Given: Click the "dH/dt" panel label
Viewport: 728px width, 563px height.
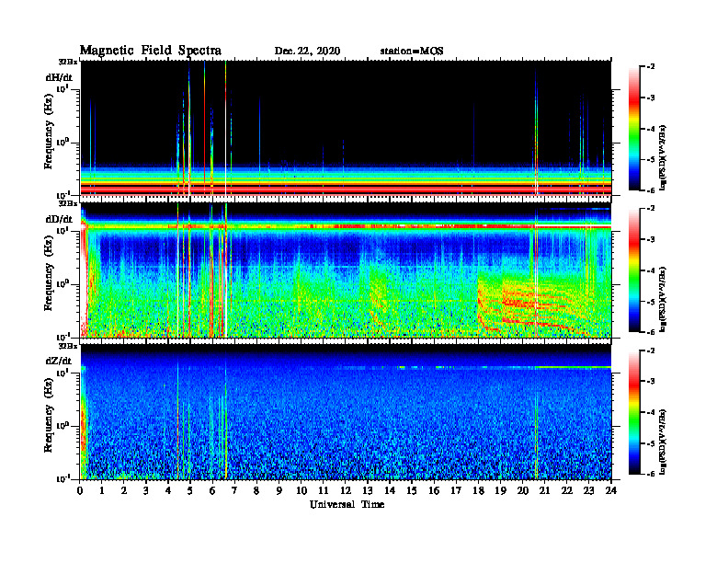Looking at the screenshot, I should (59, 77).
